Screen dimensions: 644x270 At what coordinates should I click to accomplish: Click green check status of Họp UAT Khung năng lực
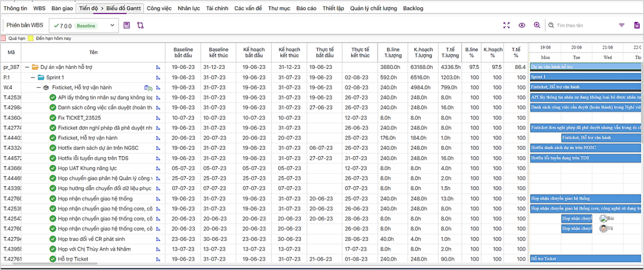(53, 168)
